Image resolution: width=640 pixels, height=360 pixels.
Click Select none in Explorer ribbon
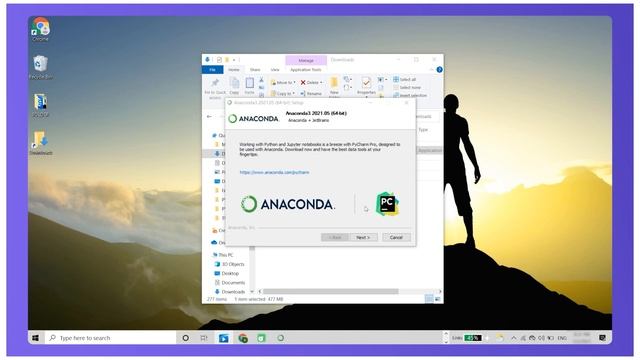(407, 87)
